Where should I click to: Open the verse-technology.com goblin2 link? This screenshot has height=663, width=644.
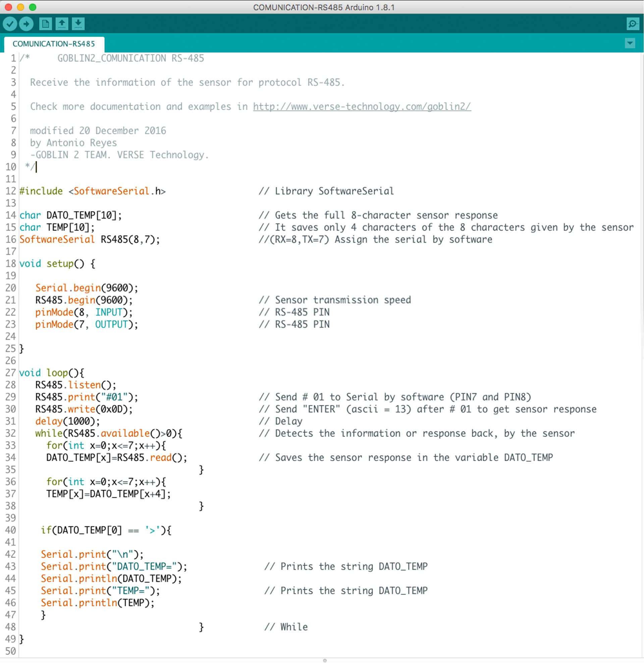(362, 107)
